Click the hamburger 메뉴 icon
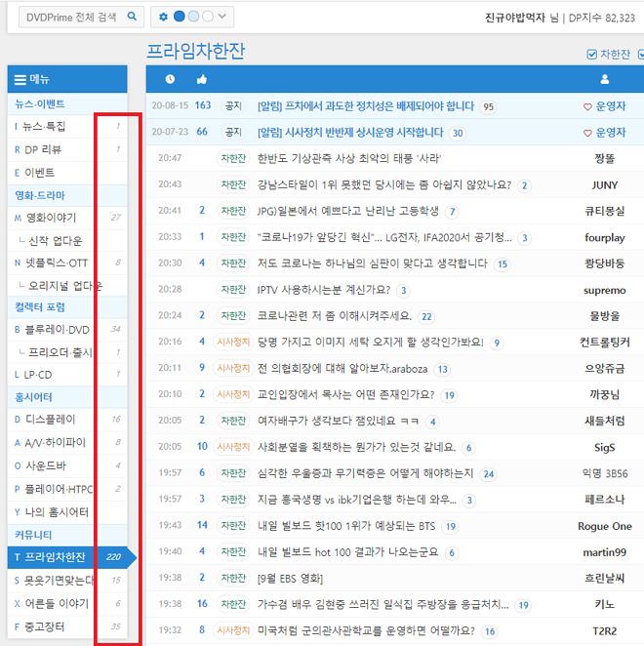Screen dimensions: 644x646 (x=20, y=79)
